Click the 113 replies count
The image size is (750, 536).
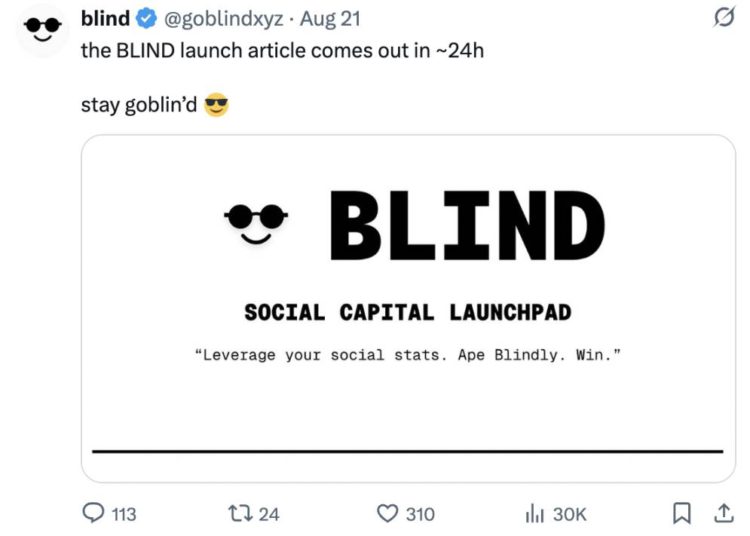pyautogui.click(x=123, y=514)
